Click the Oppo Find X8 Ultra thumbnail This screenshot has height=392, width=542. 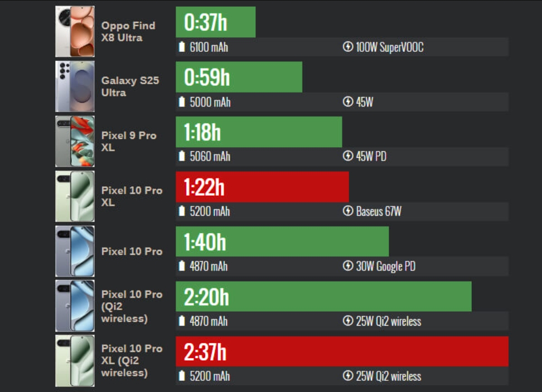[x=75, y=31]
